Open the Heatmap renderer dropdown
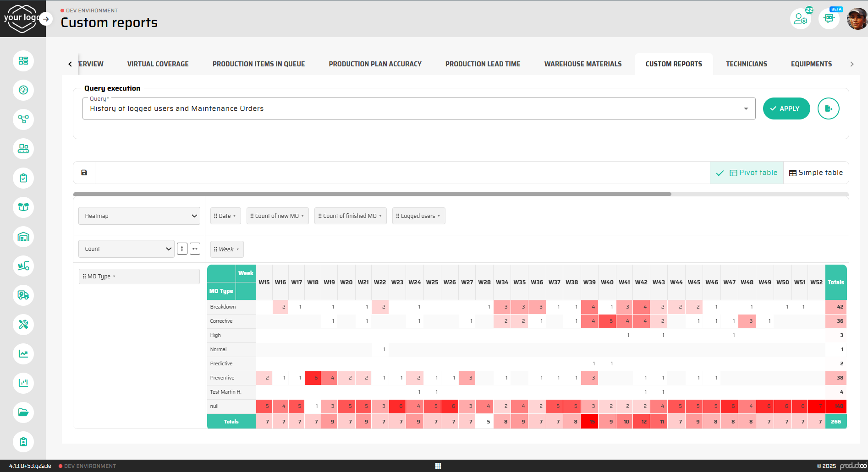868x472 pixels. point(139,216)
